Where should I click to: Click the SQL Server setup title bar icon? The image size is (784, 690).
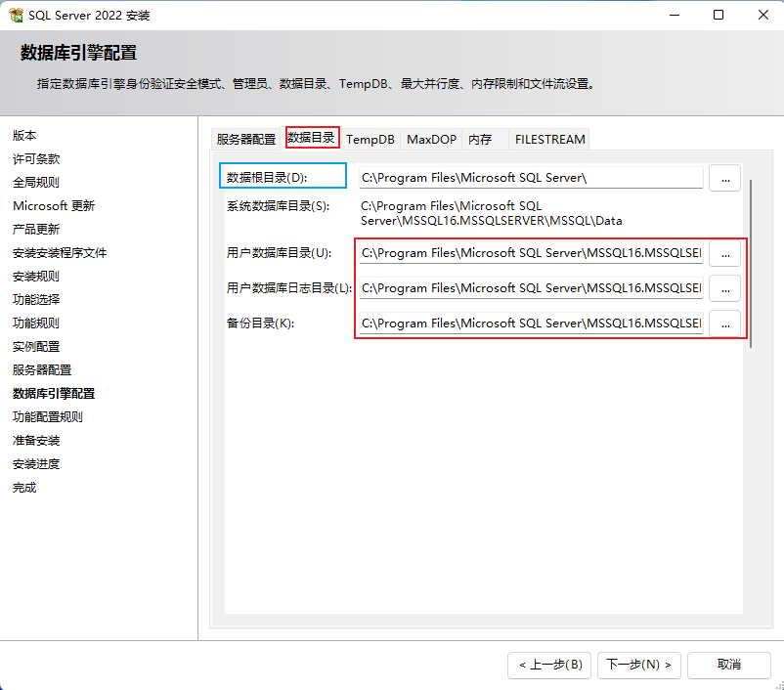(x=16, y=16)
